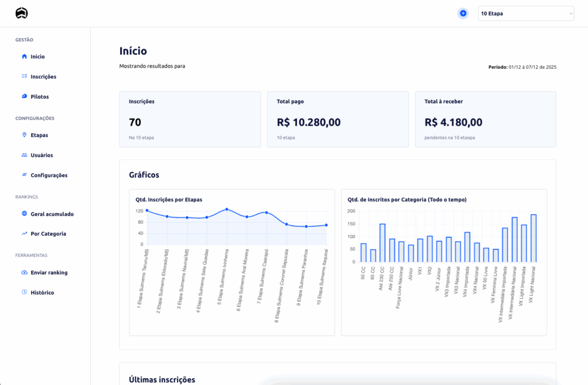Open Inscrições page from sidebar

click(44, 76)
